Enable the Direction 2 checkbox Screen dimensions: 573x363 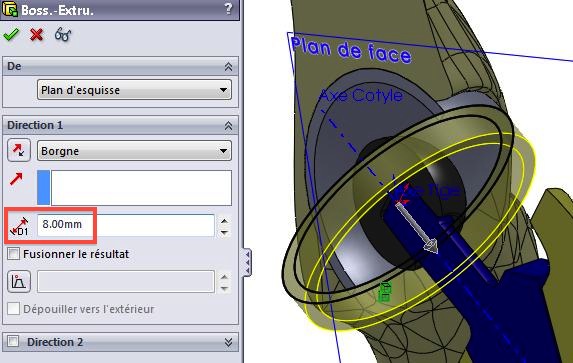tap(14, 341)
